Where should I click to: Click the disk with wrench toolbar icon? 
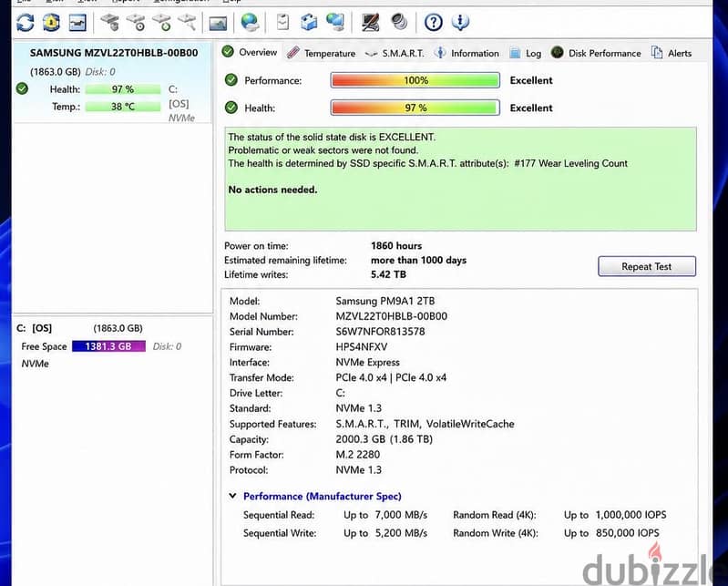[187, 22]
